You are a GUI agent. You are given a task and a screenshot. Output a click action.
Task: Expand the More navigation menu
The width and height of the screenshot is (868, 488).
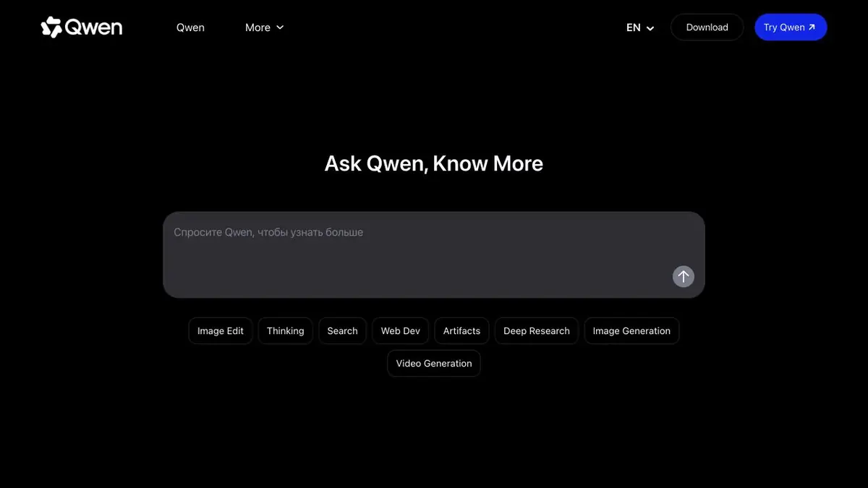point(265,27)
